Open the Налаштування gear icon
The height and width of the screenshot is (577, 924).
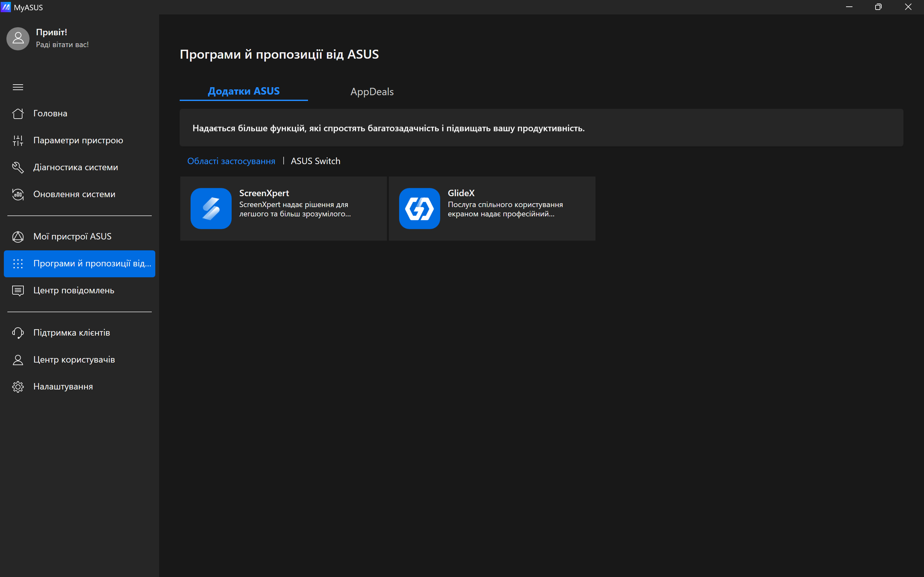18,387
